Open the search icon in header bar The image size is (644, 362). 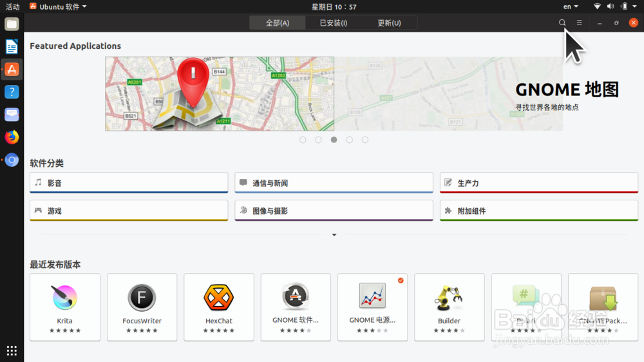(x=562, y=23)
